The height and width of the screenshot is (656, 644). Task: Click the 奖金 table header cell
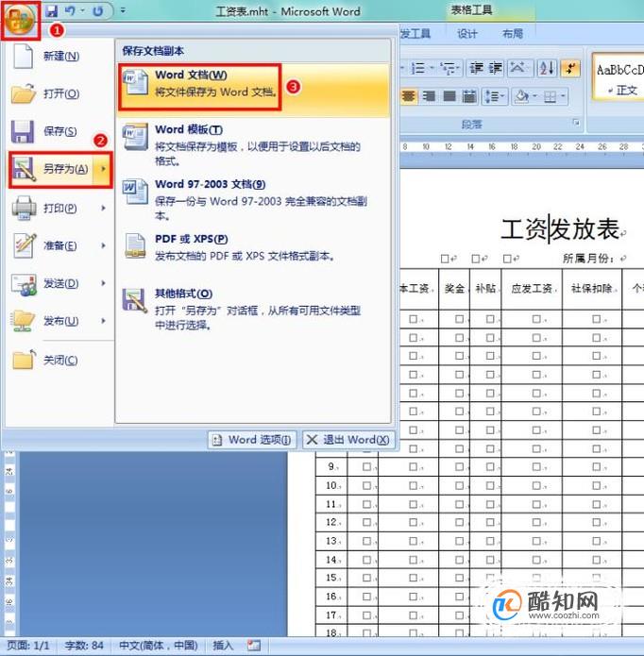(454, 288)
